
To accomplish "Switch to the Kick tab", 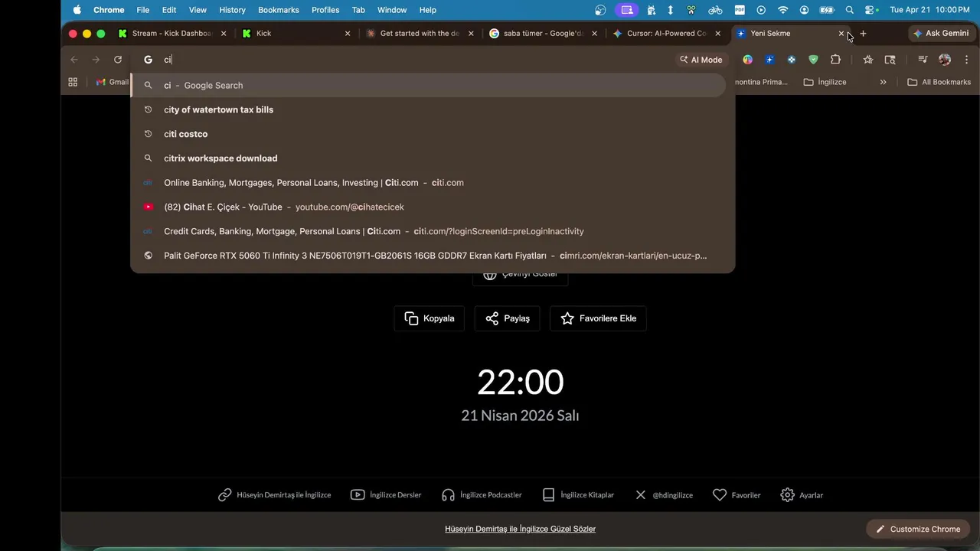I will coord(296,34).
